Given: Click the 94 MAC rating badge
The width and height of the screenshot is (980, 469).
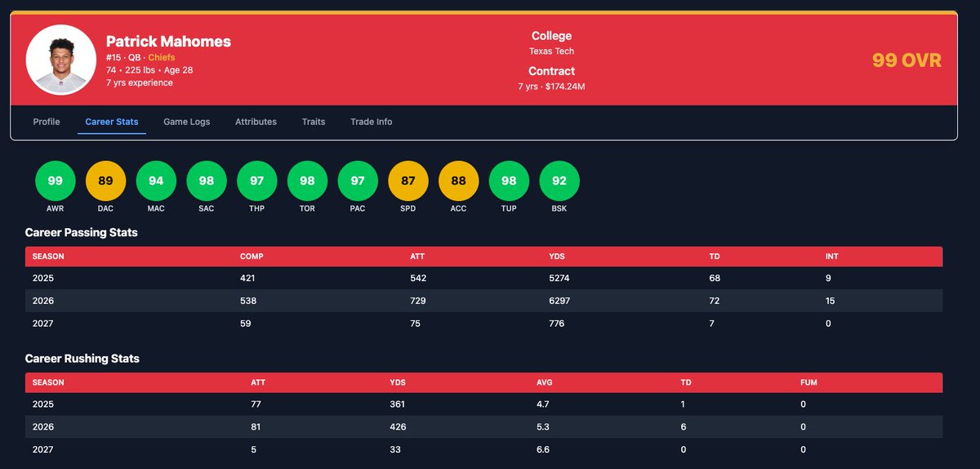Looking at the screenshot, I should coord(156,181).
